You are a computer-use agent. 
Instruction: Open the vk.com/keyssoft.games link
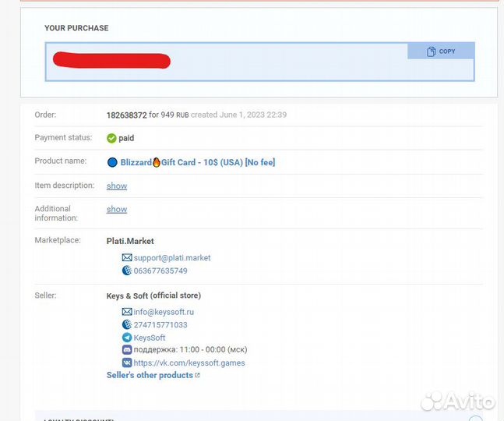189,363
